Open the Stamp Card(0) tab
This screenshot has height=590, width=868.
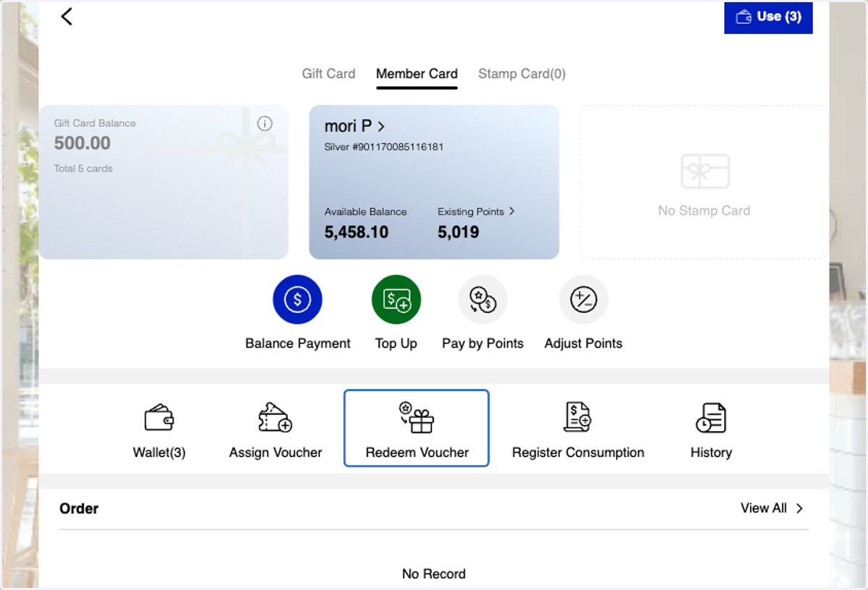522,74
